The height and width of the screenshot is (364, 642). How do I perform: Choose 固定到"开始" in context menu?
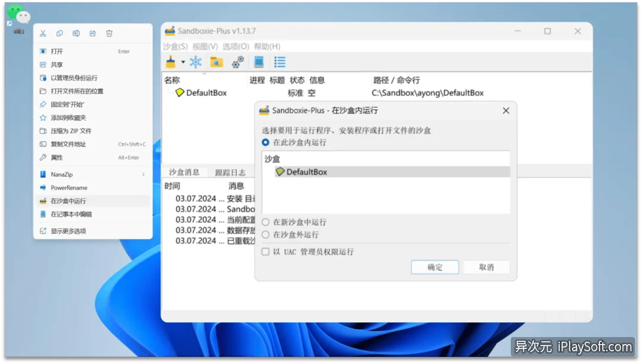[93, 104]
